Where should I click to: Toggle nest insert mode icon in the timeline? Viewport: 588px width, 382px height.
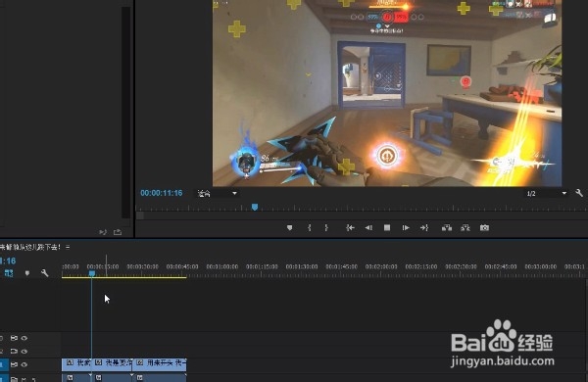[9, 273]
